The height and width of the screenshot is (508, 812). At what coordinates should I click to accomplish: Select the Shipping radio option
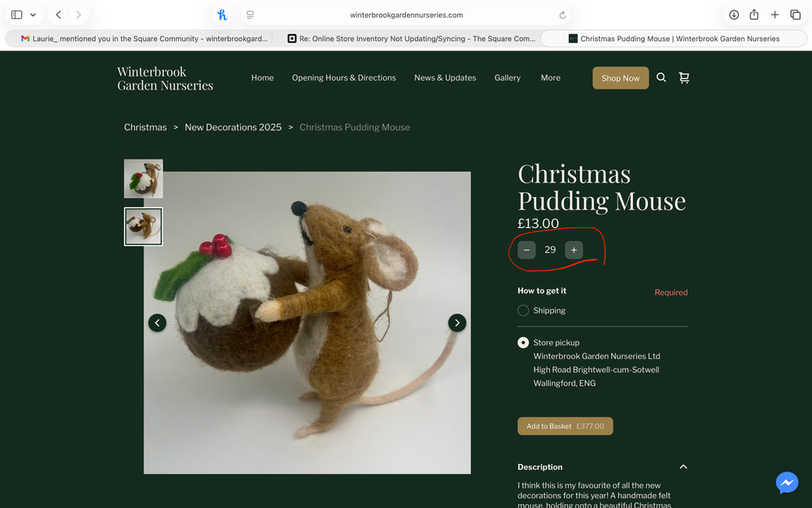[x=523, y=310]
